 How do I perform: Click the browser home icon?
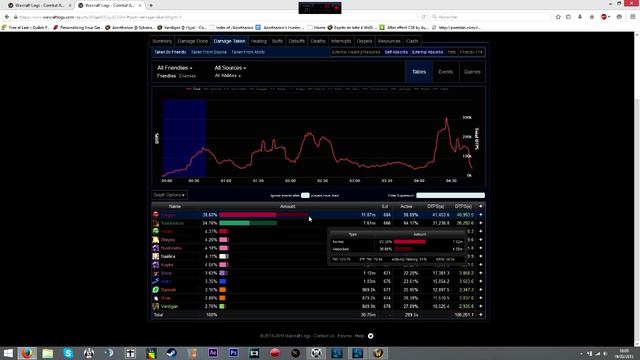591,17
